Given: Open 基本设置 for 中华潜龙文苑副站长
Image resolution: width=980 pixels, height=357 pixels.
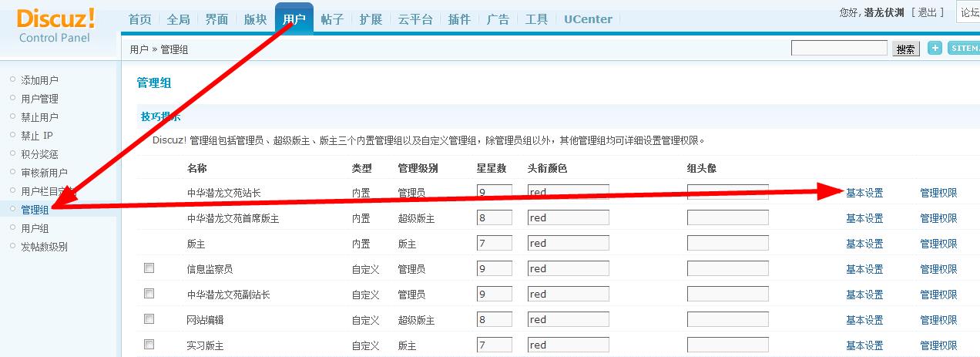Looking at the screenshot, I should tap(864, 295).
